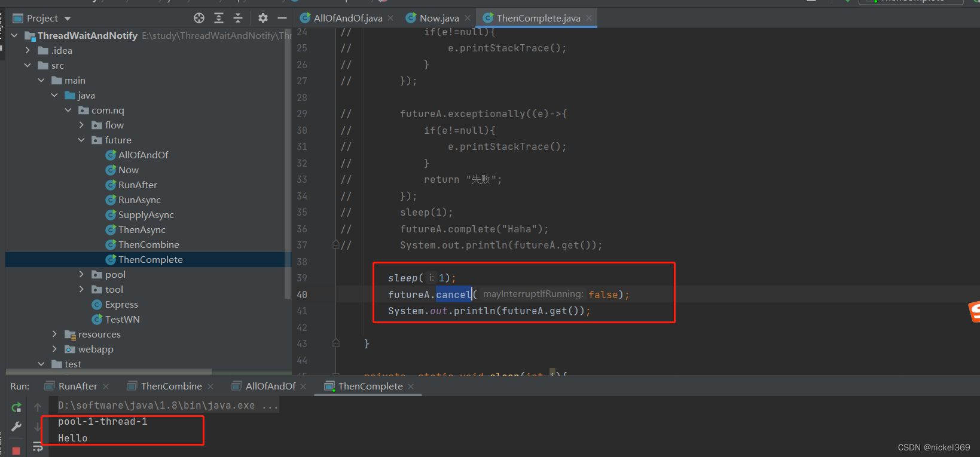The width and height of the screenshot is (980, 457).
Task: Open TestWN class in project tree
Action: tap(123, 320)
